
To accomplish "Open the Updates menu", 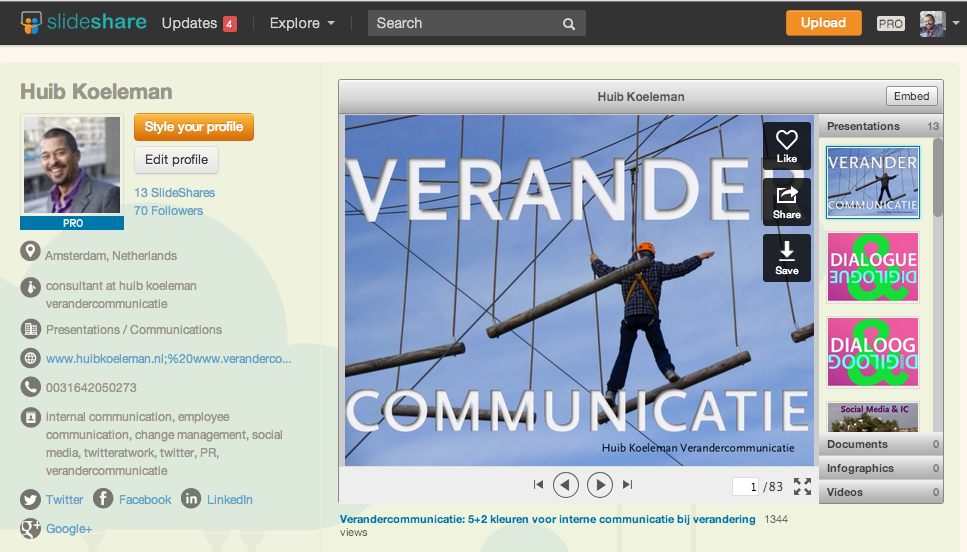I will coord(189,23).
